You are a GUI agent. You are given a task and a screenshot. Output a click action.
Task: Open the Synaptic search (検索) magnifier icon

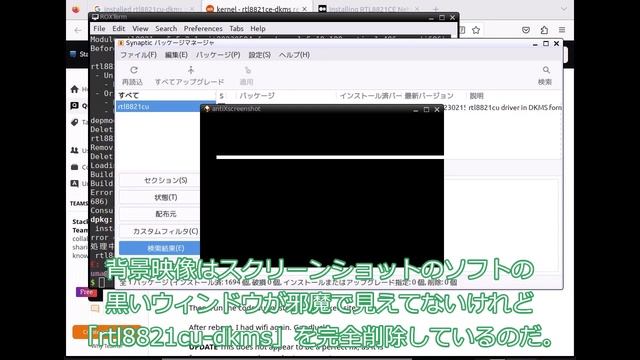546,70
